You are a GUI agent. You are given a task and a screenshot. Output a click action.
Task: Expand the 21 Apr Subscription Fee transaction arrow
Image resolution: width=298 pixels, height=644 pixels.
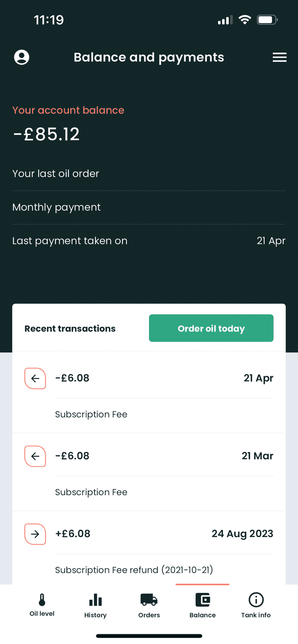[35, 378]
